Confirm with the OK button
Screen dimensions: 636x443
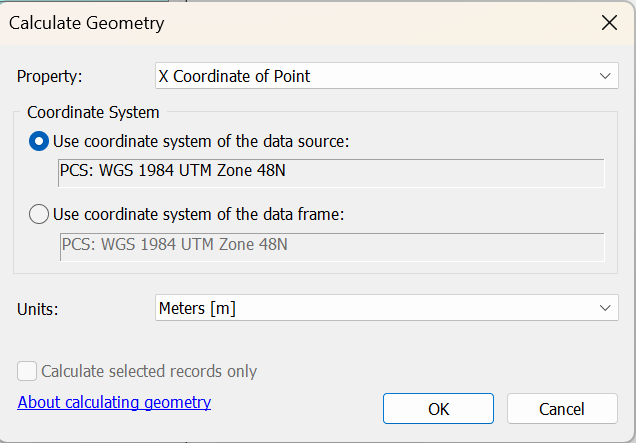click(x=438, y=408)
